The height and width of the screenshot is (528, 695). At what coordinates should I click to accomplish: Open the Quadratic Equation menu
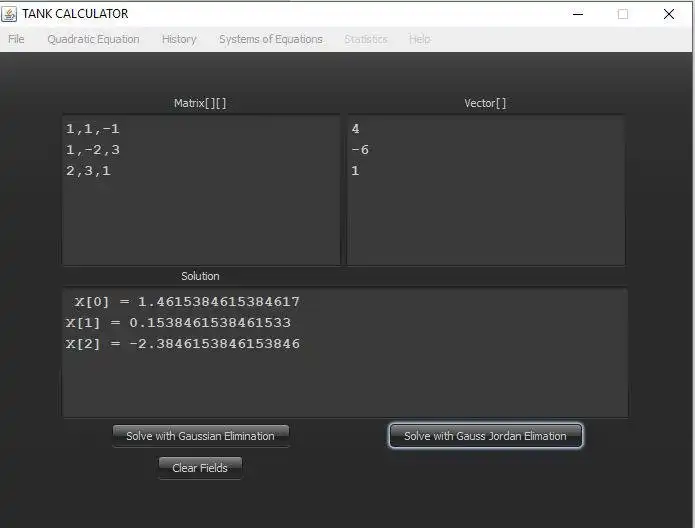pyautogui.click(x=93, y=39)
